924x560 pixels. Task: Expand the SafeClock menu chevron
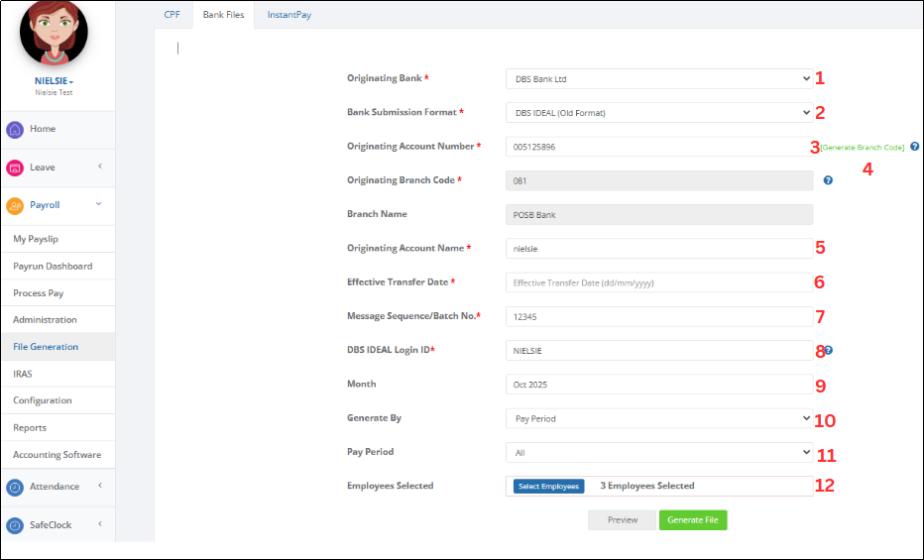click(x=100, y=523)
